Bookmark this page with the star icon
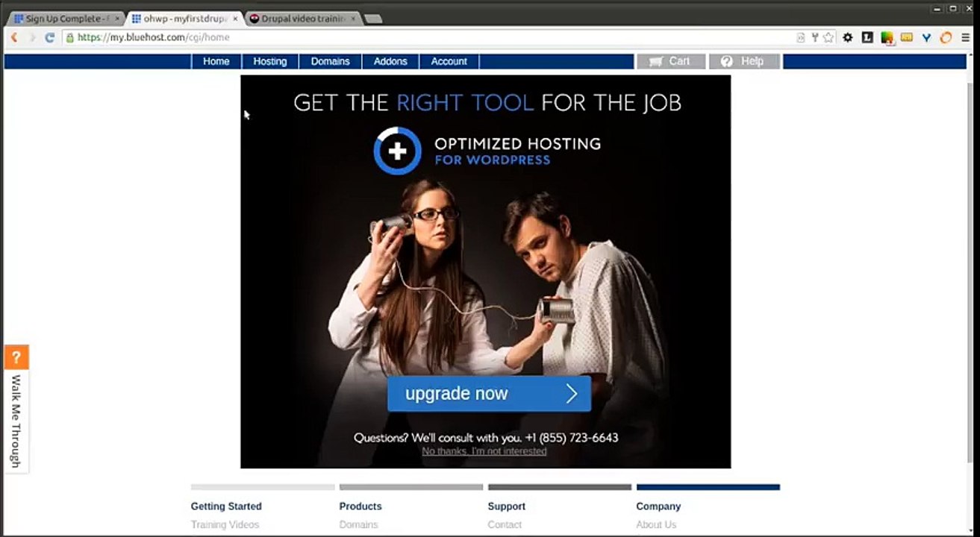Viewport: 980px width, 537px height. click(x=828, y=37)
